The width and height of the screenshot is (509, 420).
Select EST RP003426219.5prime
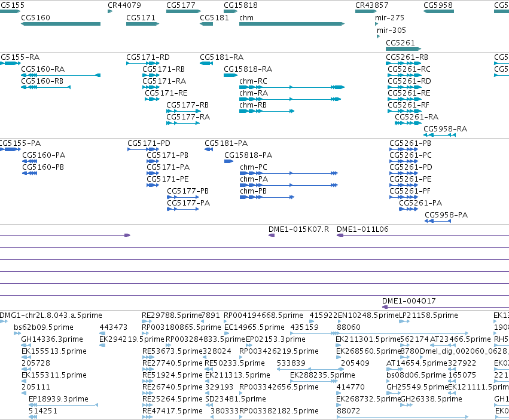point(240,357)
